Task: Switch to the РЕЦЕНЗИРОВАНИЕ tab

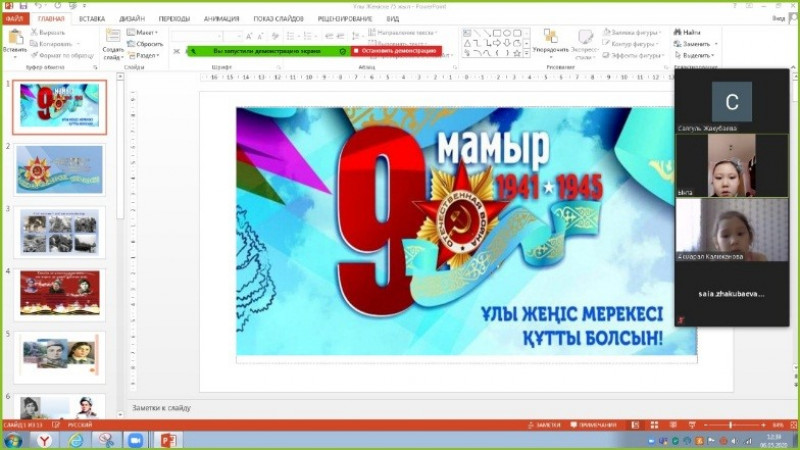Action: tap(345, 18)
